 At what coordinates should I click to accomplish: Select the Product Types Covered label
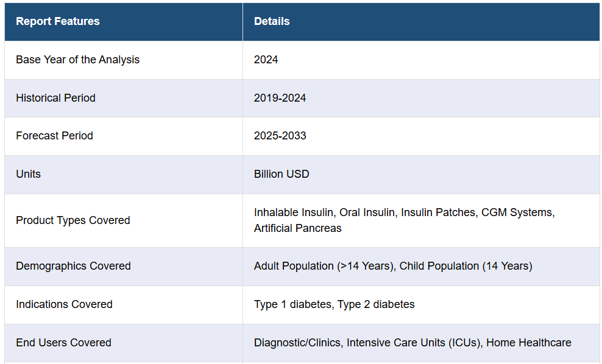[x=73, y=220]
